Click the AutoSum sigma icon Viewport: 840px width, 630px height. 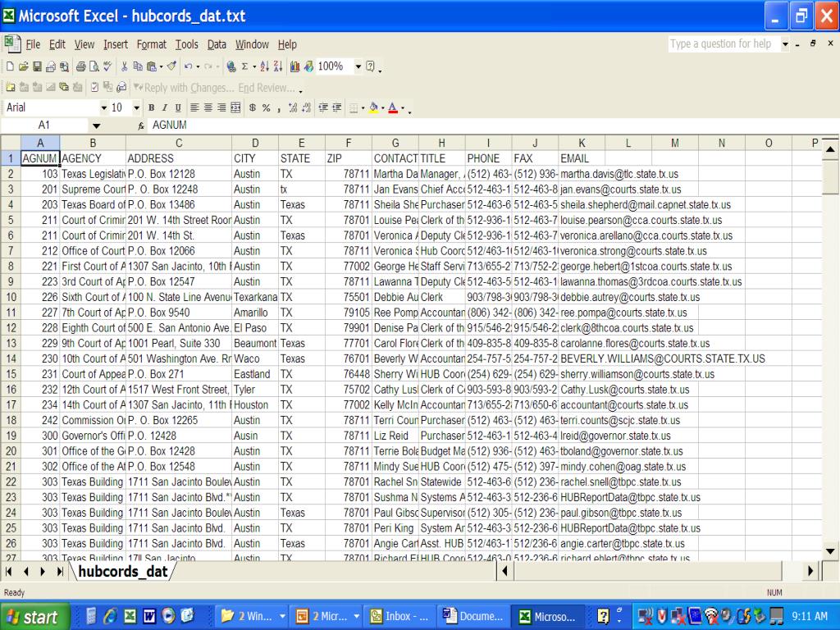coord(244,66)
